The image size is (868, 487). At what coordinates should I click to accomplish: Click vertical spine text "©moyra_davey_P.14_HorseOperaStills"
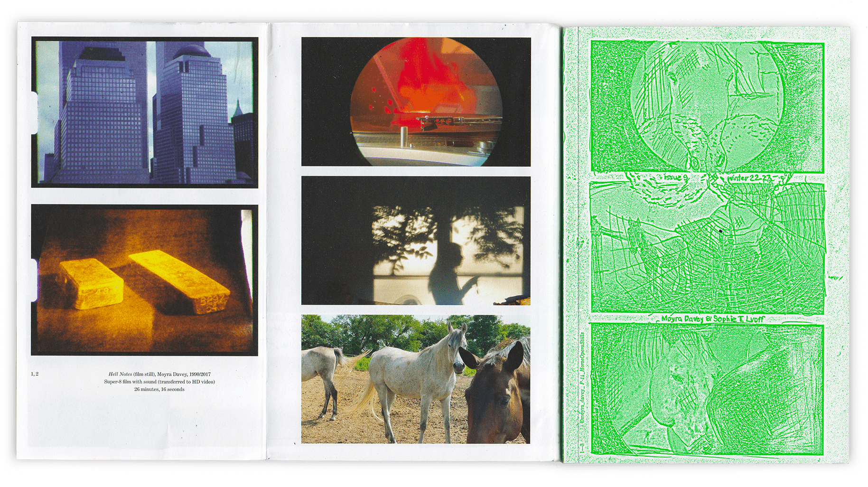(582, 378)
